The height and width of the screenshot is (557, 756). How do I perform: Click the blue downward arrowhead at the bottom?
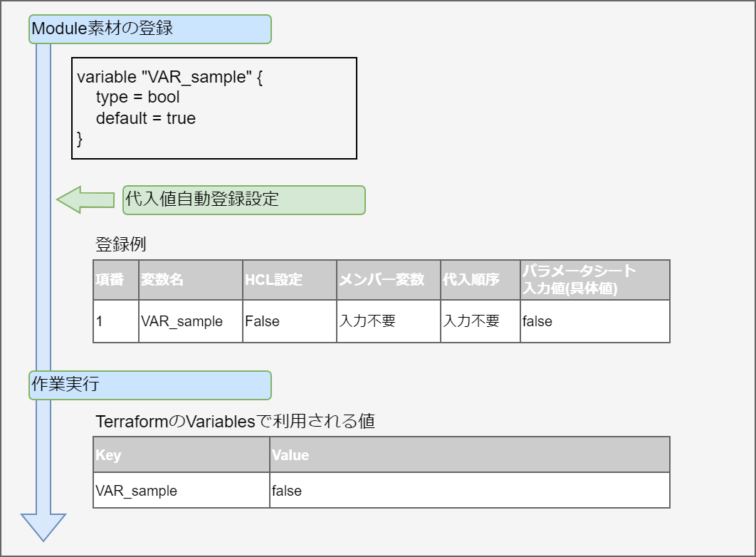coord(43,527)
